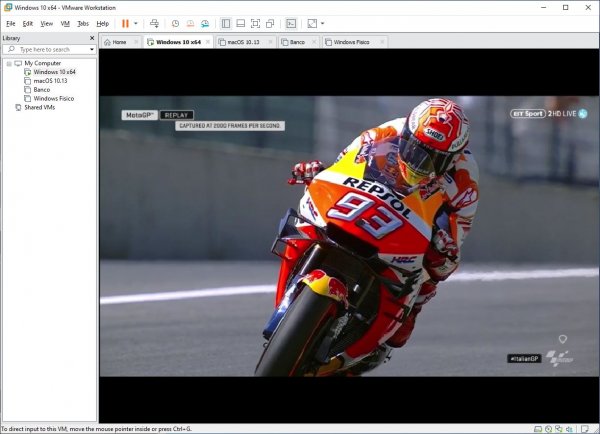Viewport: 600px width, 434px height.
Task: Toggle the Show Library sidebar icon
Action: [226, 24]
